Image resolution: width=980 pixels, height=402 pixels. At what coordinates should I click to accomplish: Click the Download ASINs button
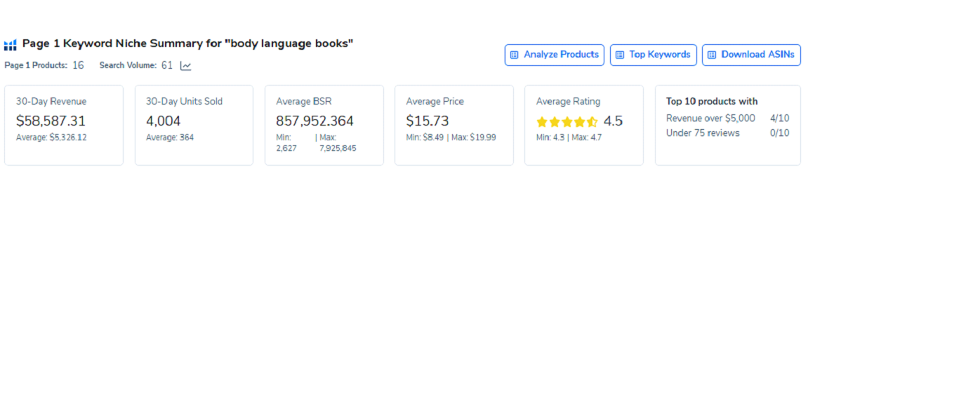751,55
